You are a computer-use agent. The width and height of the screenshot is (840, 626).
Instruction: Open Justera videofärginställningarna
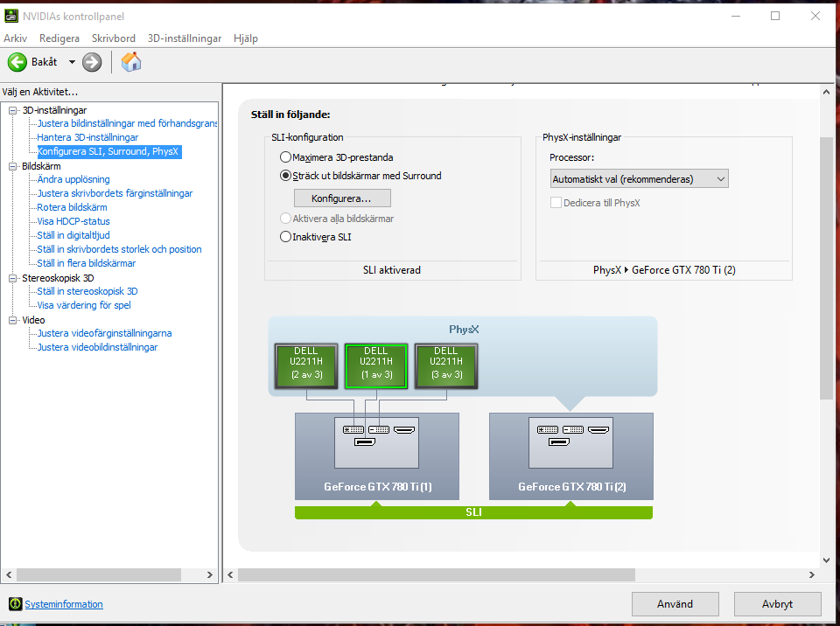104,333
